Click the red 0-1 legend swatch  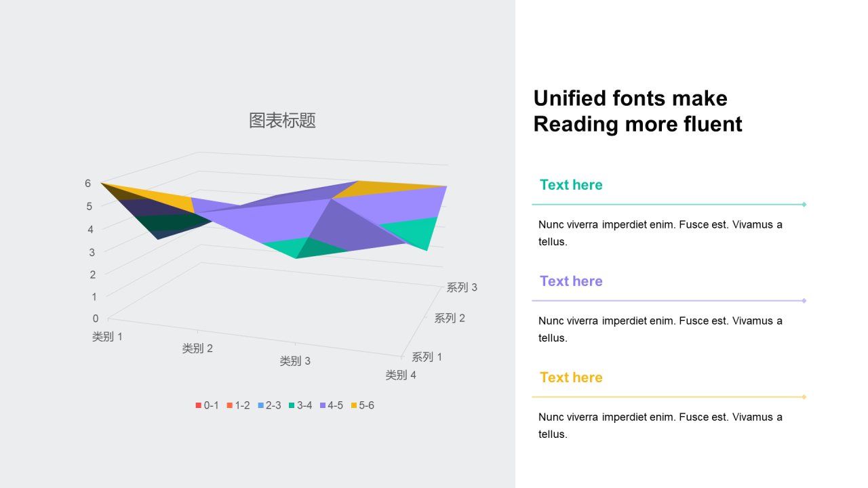(199, 405)
